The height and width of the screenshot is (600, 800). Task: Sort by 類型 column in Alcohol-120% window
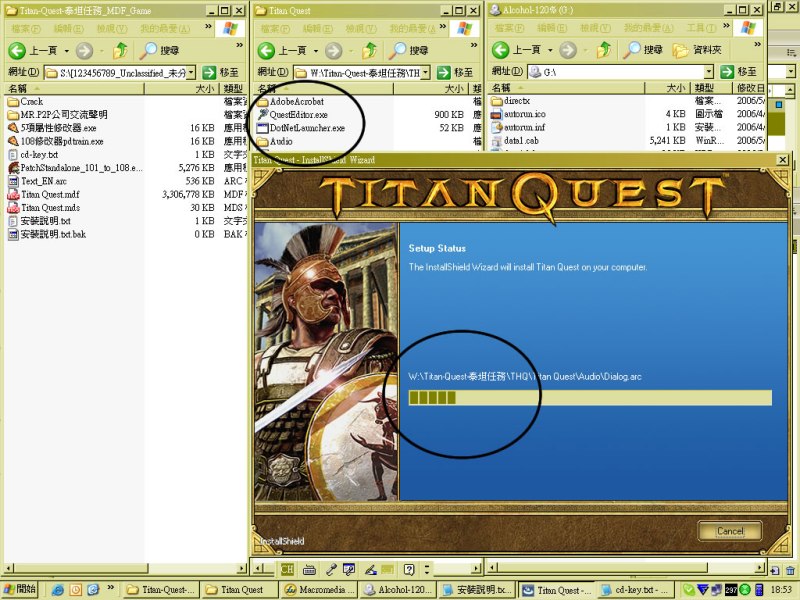click(712, 88)
